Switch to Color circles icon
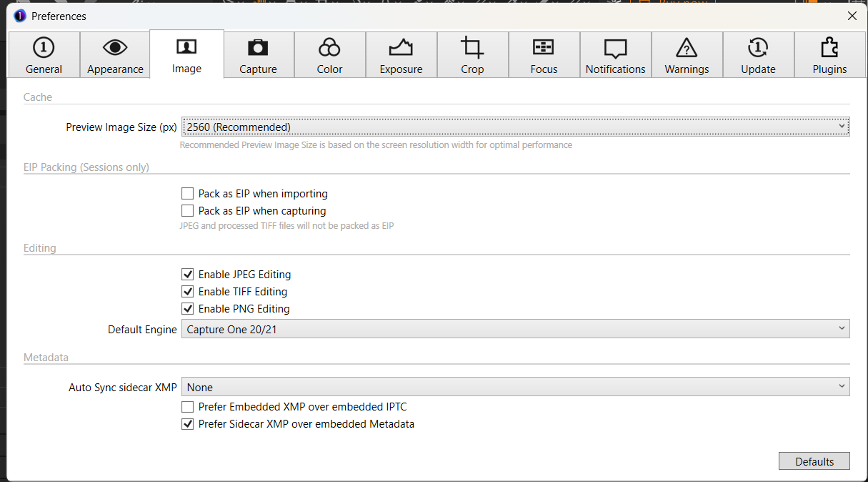Screen dimensions: 868x482 pyautogui.click(x=329, y=48)
